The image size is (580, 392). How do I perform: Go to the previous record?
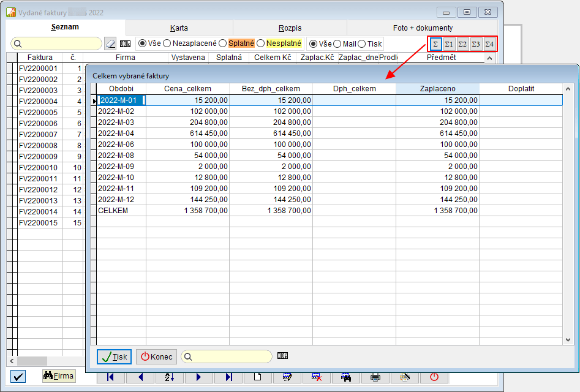[140, 377]
